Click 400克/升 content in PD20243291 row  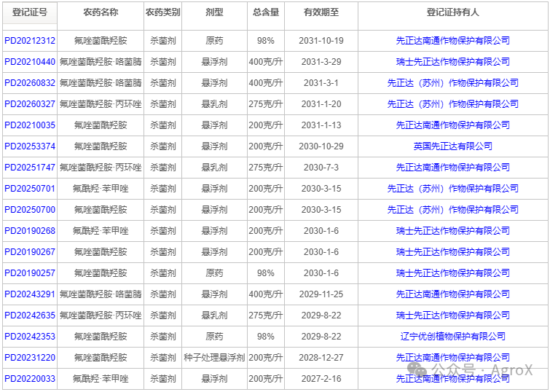click(266, 294)
